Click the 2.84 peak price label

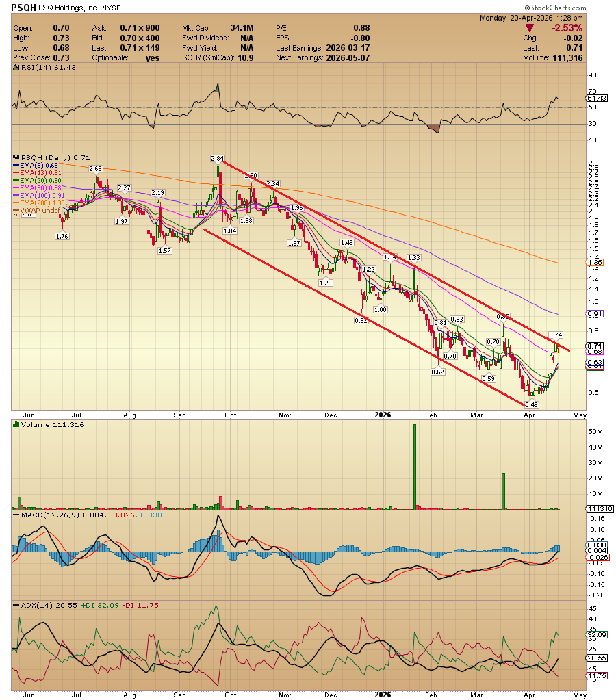point(218,159)
